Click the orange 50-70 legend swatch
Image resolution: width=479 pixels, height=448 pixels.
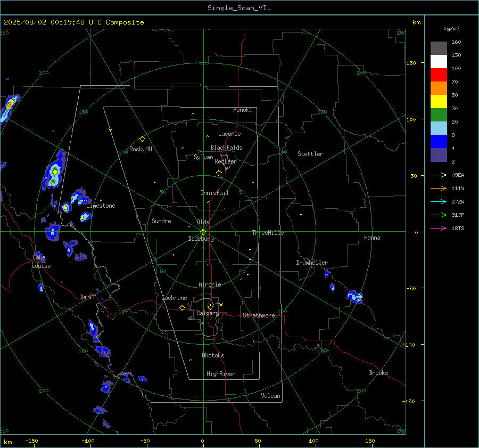point(439,88)
